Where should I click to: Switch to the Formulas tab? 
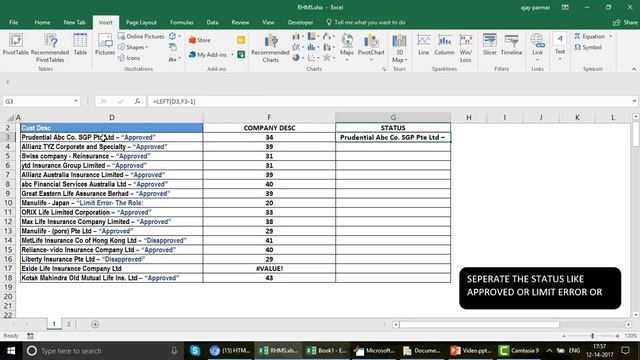(182, 22)
